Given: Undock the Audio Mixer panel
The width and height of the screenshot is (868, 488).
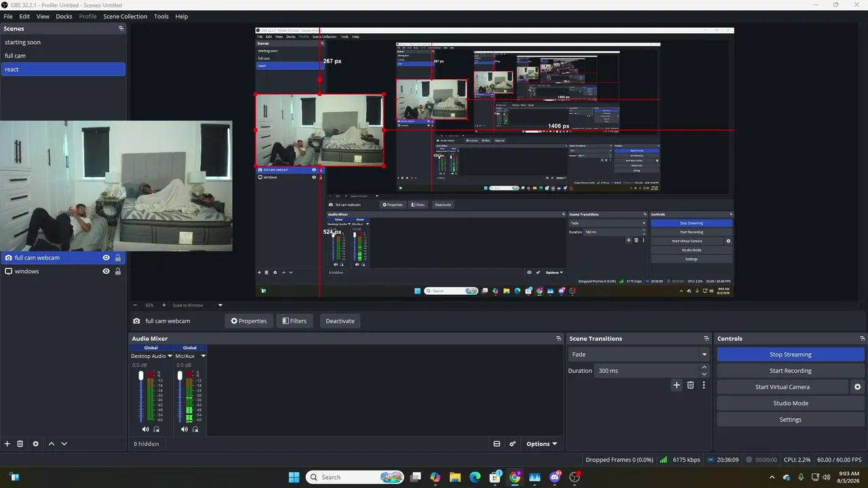Looking at the screenshot, I should [559, 338].
